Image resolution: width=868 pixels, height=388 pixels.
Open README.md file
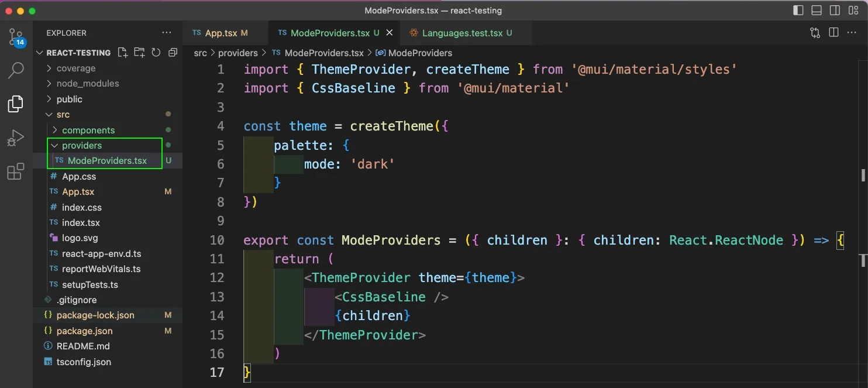[x=83, y=346]
